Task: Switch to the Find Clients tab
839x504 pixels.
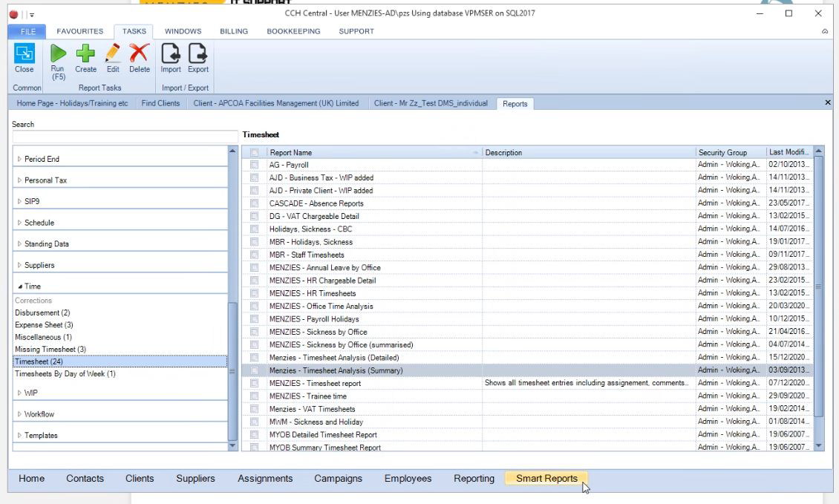Action: pos(160,103)
